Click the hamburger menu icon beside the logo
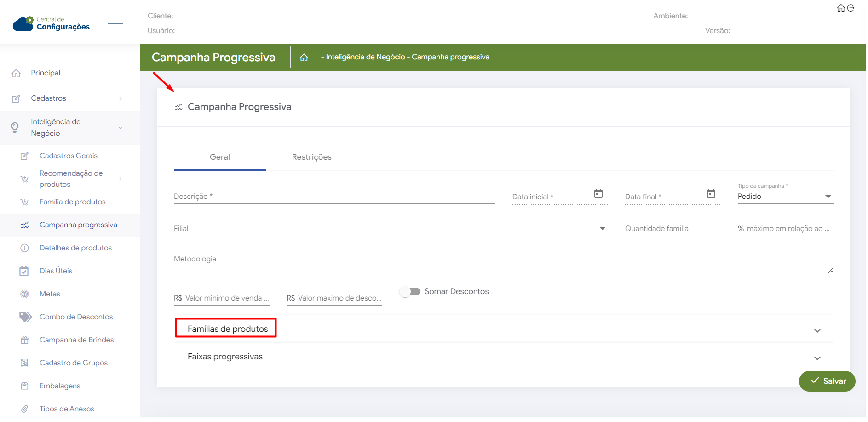The image size is (868, 422). coord(115,24)
